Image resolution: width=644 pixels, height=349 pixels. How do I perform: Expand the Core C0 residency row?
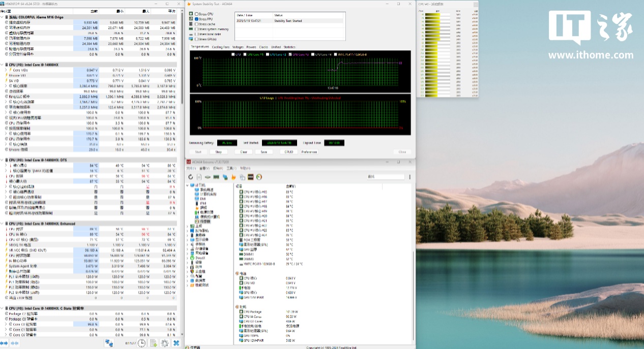tap(6, 324)
